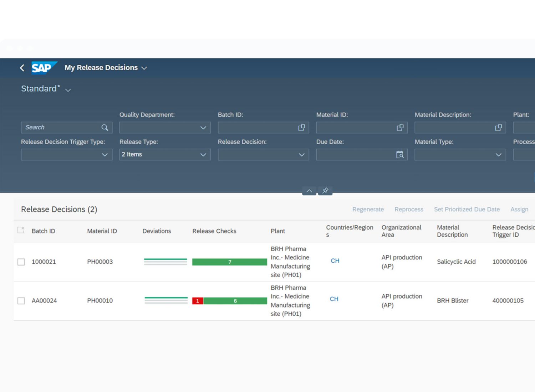The image size is (535, 392).
Task: Collapse the filter header with chevron
Action: (x=309, y=191)
